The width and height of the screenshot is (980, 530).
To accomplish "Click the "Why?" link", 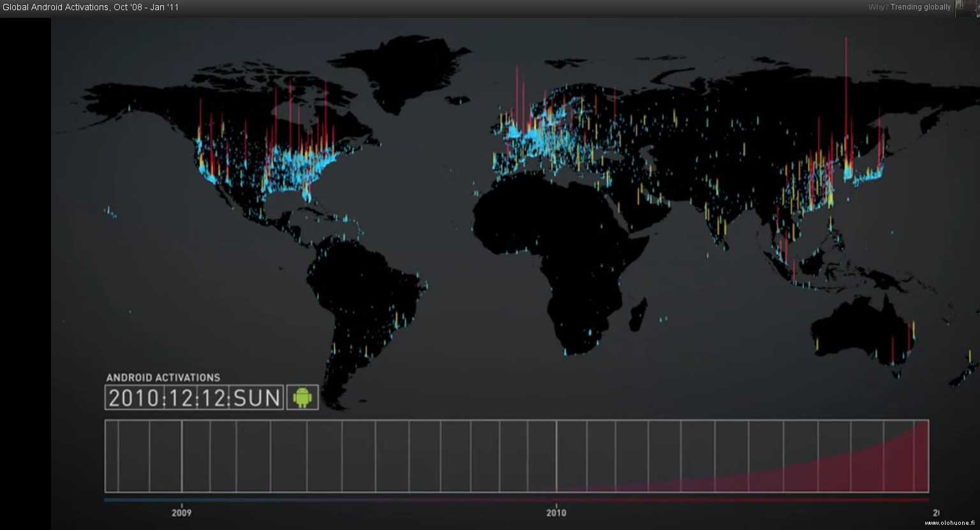I will (x=878, y=7).
